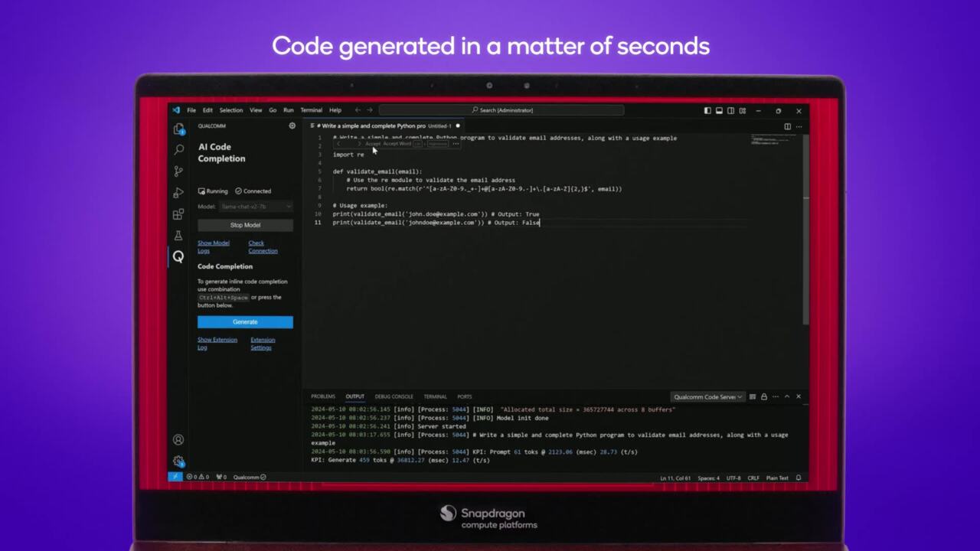The image size is (980, 551).
Task: Toggle secondary side bar visibility
Action: 730,110
